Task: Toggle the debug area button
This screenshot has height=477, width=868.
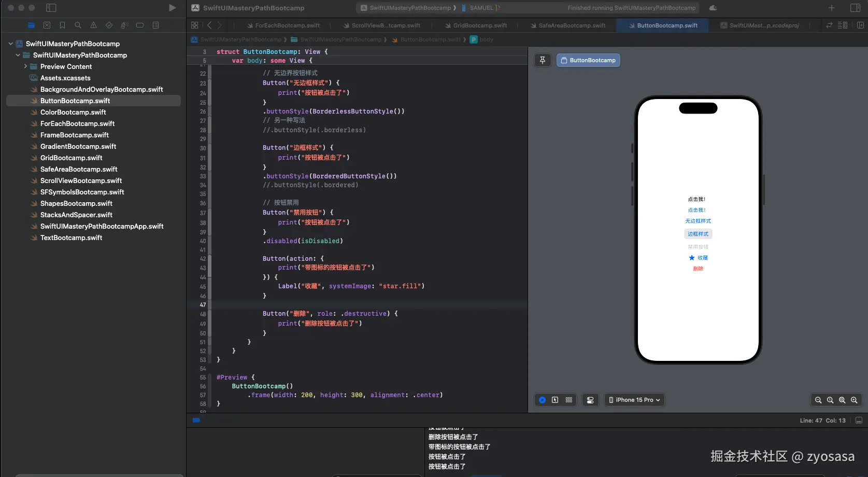Action: click(x=859, y=420)
